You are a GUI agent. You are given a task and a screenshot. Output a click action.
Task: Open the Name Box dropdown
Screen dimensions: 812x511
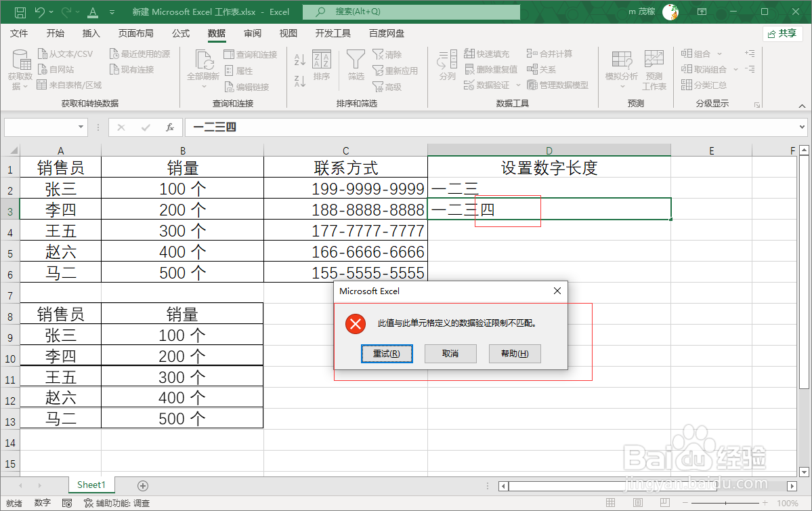point(81,127)
